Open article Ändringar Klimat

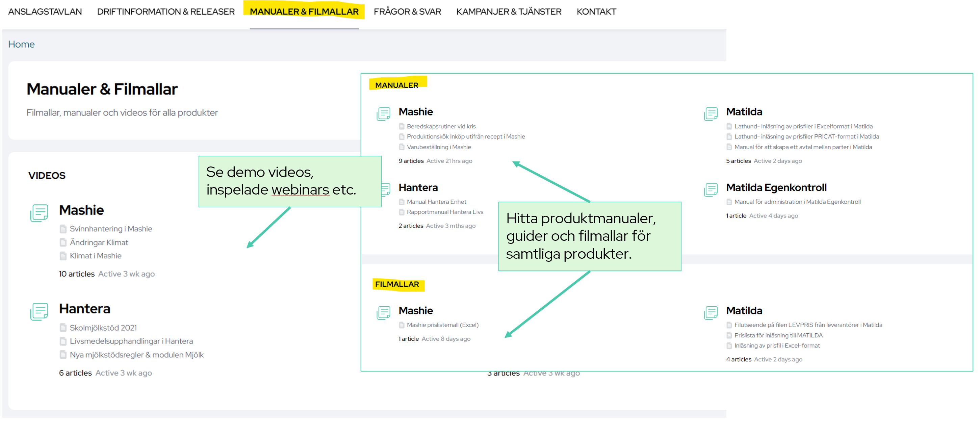[x=99, y=242]
